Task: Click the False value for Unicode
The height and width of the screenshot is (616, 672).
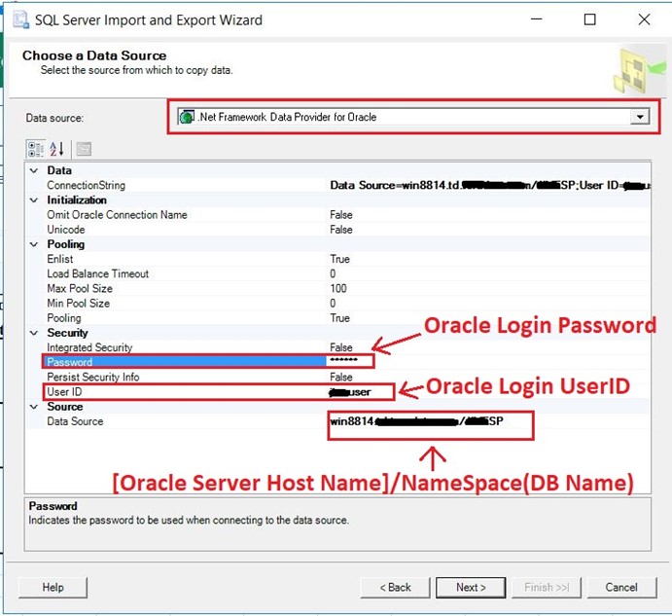Action: (x=341, y=230)
